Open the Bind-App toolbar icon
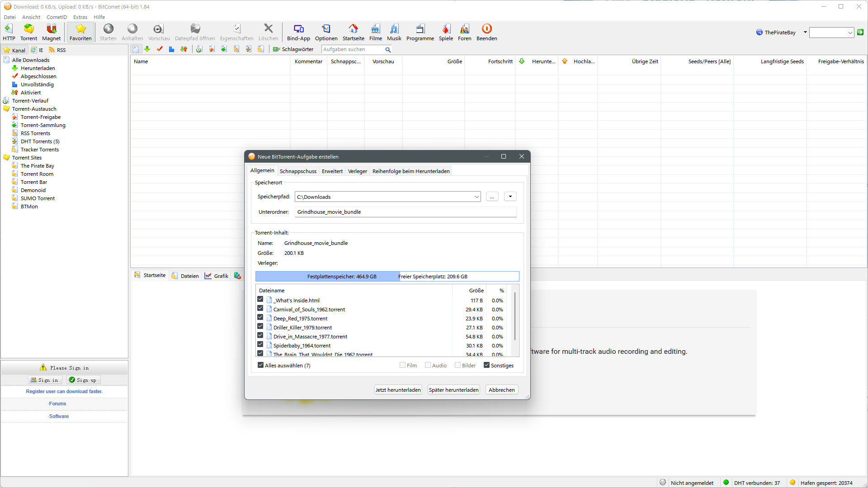The width and height of the screenshot is (868, 488). click(x=298, y=33)
